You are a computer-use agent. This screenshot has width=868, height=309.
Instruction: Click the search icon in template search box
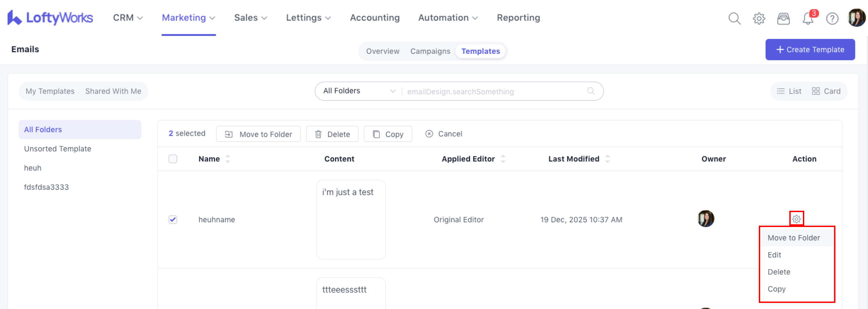pos(591,91)
